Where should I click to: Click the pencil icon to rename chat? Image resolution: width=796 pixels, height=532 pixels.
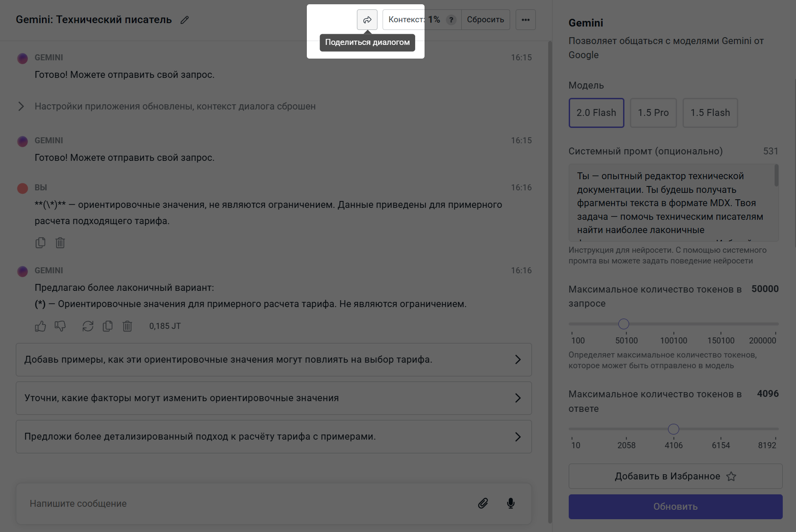(184, 20)
